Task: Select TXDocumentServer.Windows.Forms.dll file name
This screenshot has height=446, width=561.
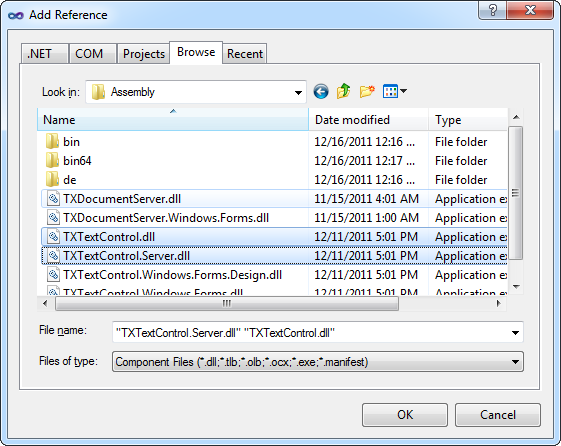Action: click(166, 217)
